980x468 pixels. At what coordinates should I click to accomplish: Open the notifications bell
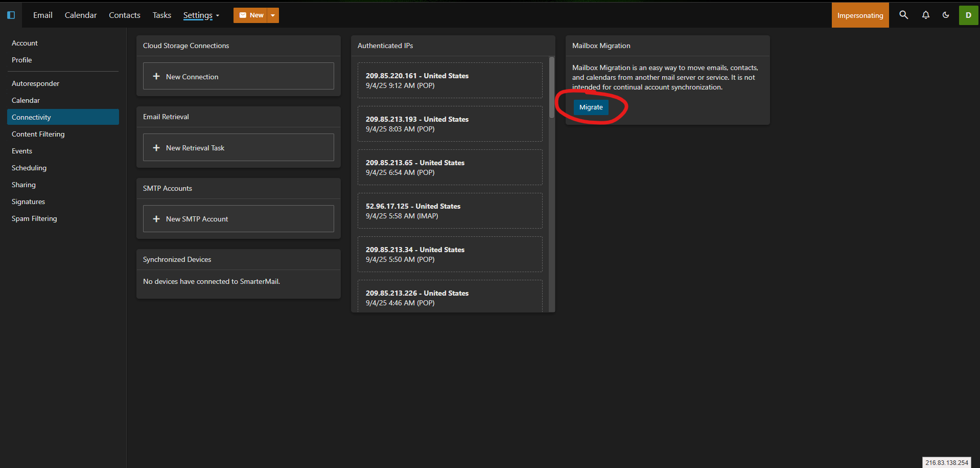click(x=925, y=15)
